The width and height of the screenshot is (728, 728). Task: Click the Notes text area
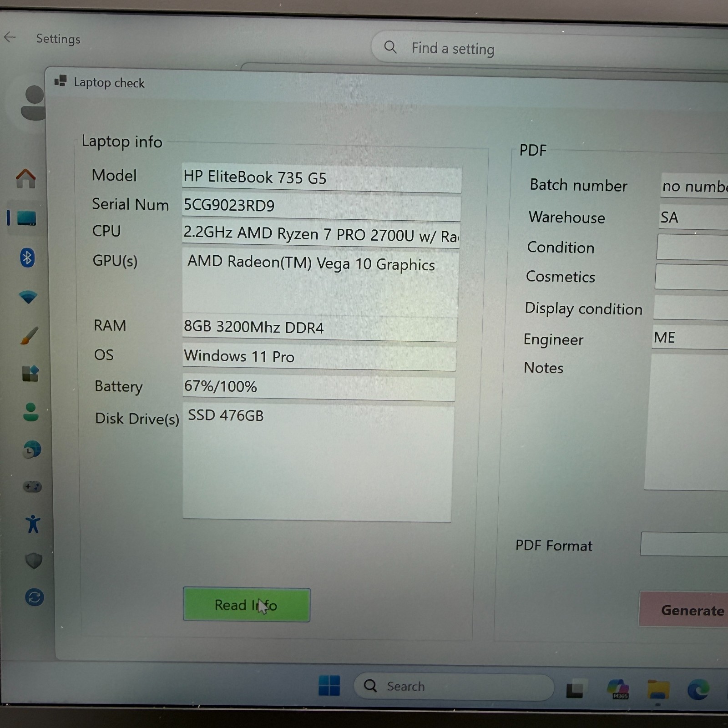coord(687,423)
